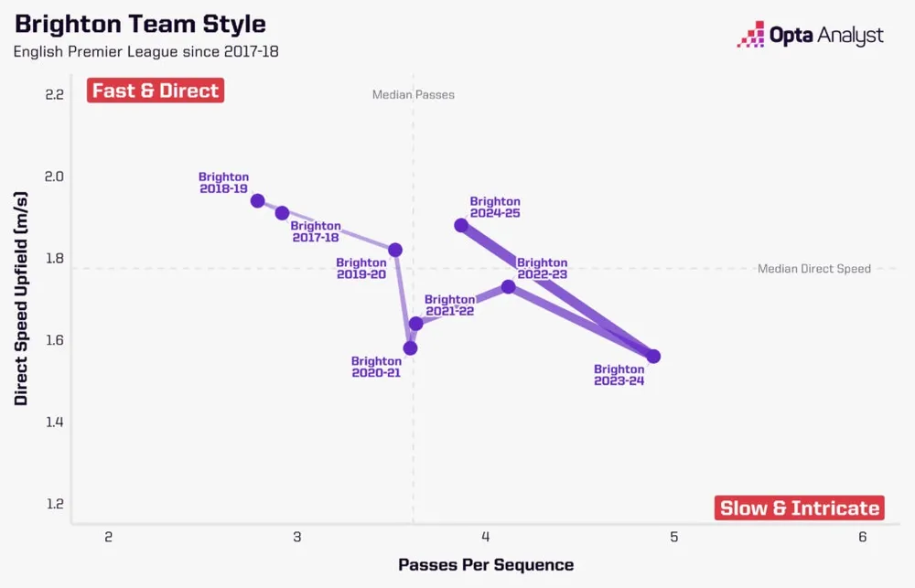Viewport: 915px width, 588px height.
Task: Click the Brighton 2018-19 data point
Action: coord(258,201)
